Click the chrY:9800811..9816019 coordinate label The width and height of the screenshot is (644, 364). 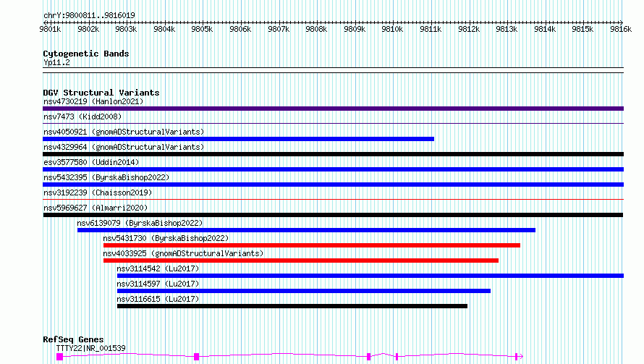[x=89, y=15]
